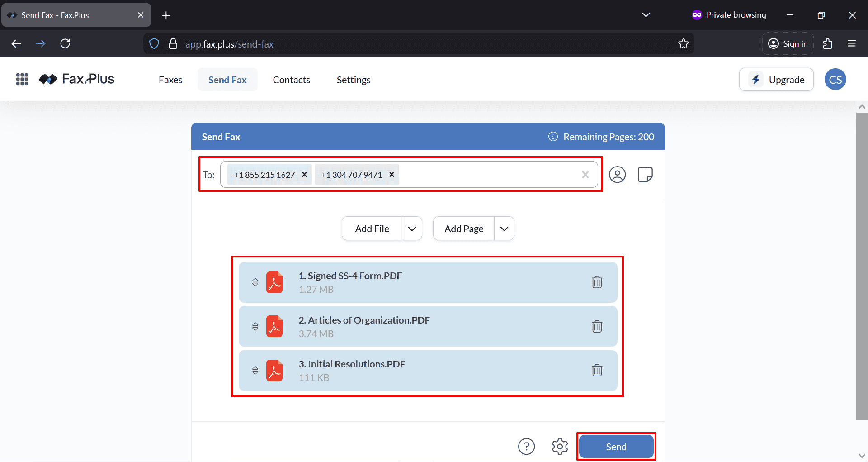The image size is (868, 462).
Task: Open the contacts picker icon beside To field
Action: [617, 175]
